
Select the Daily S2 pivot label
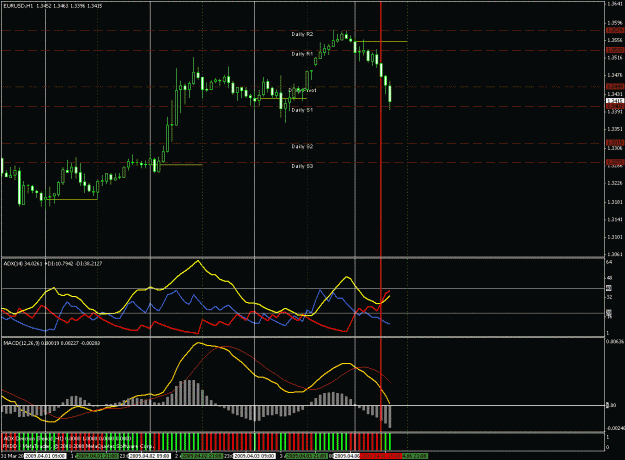click(302, 146)
